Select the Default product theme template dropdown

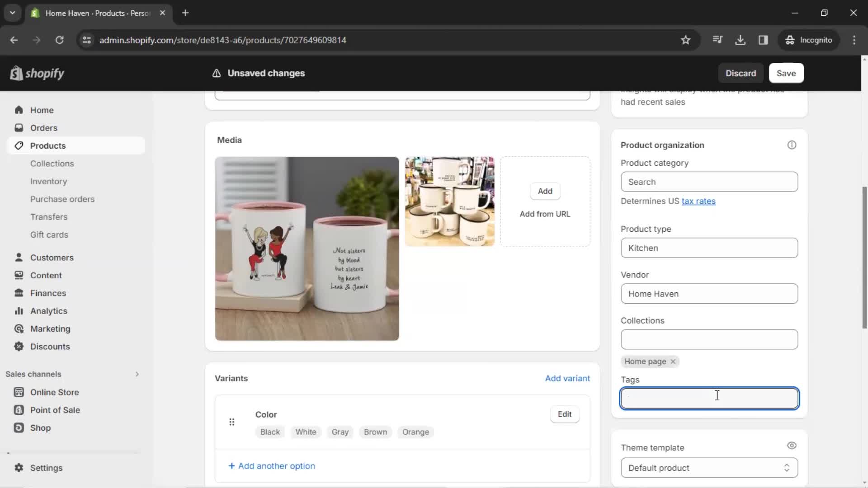click(710, 468)
